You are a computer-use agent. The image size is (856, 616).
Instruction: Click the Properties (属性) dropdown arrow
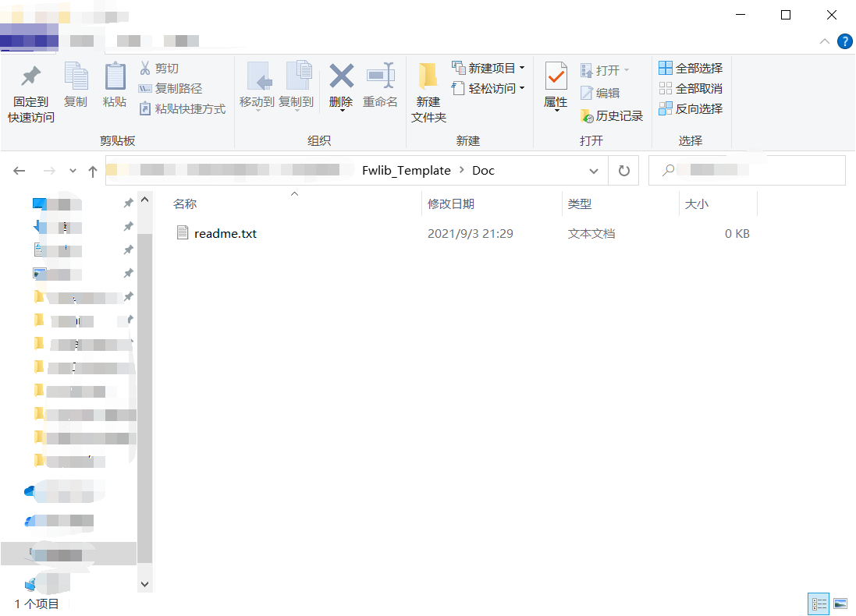(x=557, y=111)
